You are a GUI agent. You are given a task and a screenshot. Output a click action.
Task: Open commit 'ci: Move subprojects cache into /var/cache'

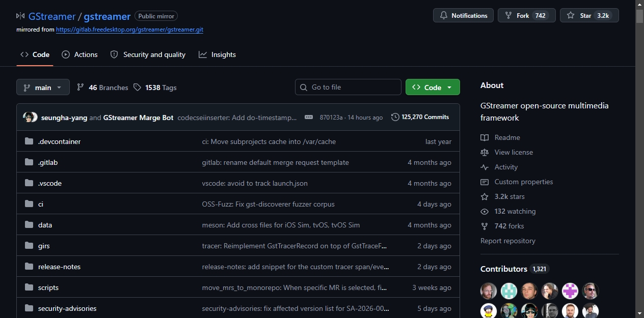click(x=269, y=141)
